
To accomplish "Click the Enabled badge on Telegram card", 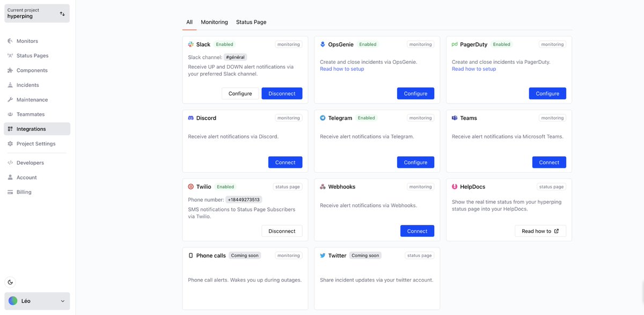I will (x=367, y=118).
